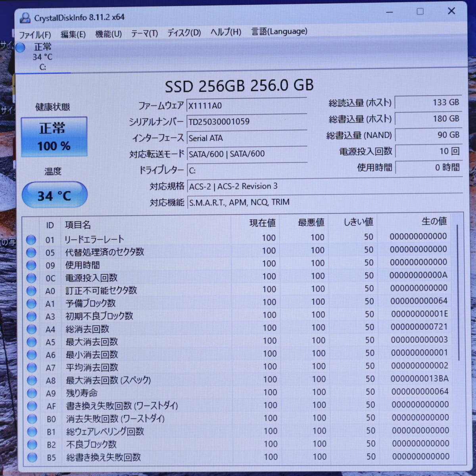Click total host reads value 133 GB

click(x=428, y=102)
